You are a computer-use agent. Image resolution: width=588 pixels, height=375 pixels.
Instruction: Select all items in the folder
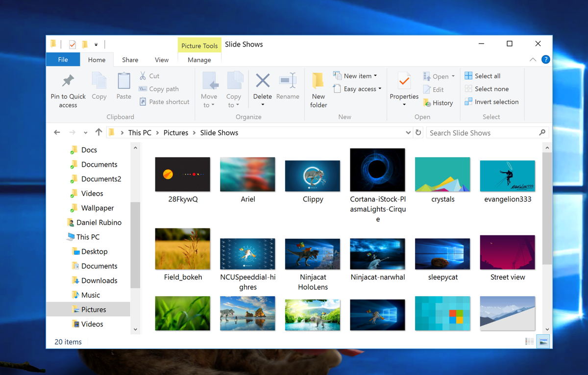[482, 75]
